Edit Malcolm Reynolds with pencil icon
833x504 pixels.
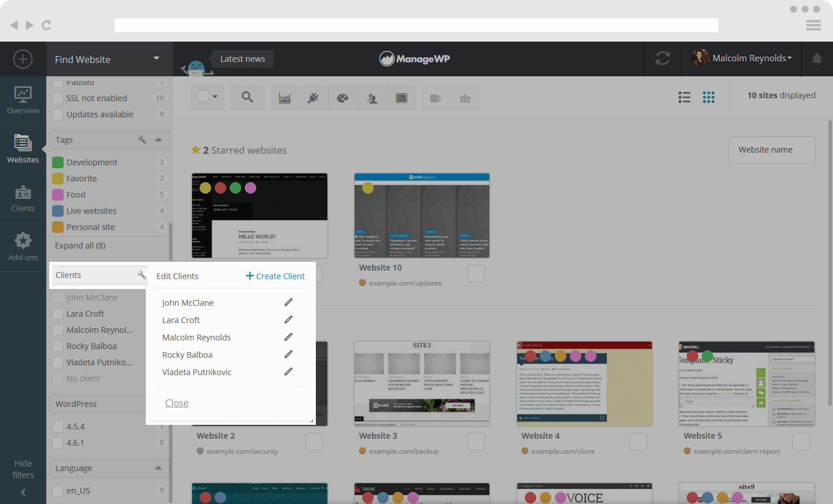[x=288, y=337]
